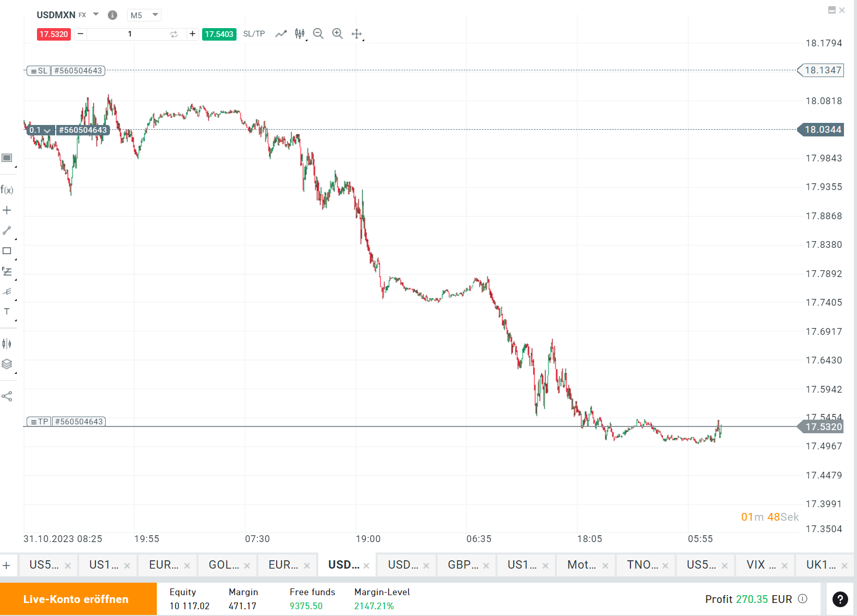Click the Live-Konto eröffnen button
Image resolution: width=857 pixels, height=616 pixels.
click(76, 599)
